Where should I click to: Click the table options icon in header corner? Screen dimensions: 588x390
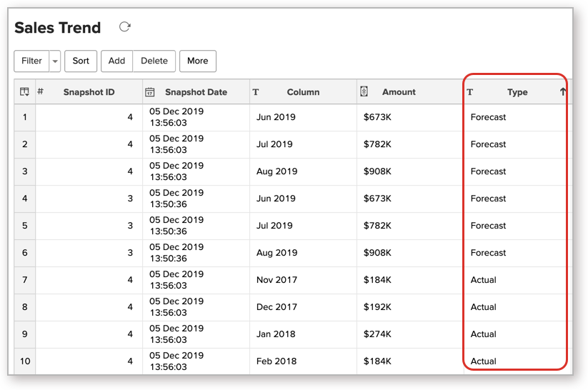(24, 91)
